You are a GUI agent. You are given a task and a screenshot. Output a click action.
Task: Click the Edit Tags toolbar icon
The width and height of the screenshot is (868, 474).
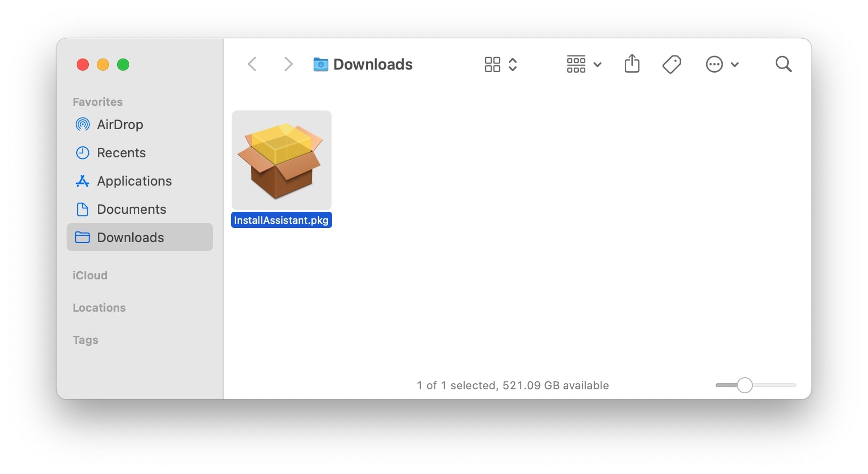[672, 64]
